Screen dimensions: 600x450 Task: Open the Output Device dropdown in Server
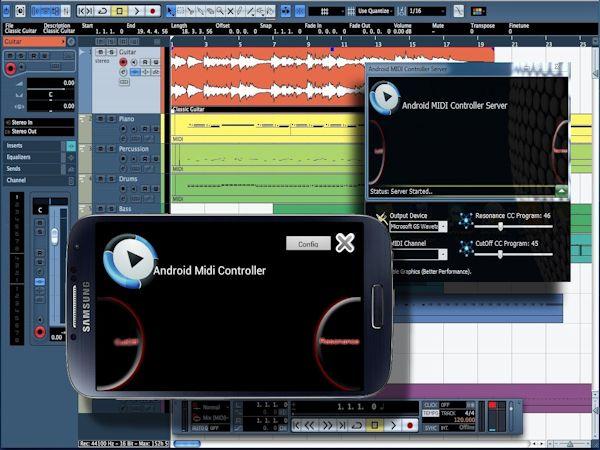pyautogui.click(x=418, y=227)
